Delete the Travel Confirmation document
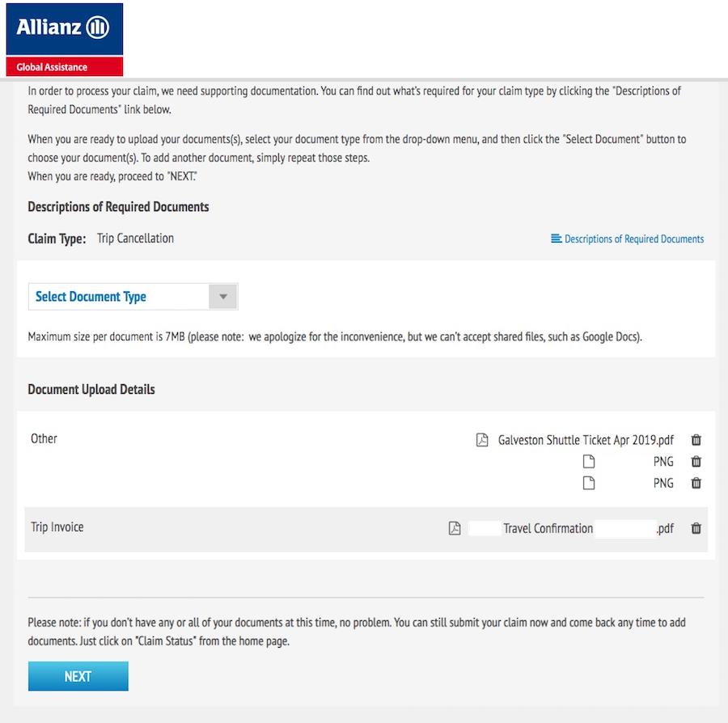The image size is (728, 723). tap(696, 528)
